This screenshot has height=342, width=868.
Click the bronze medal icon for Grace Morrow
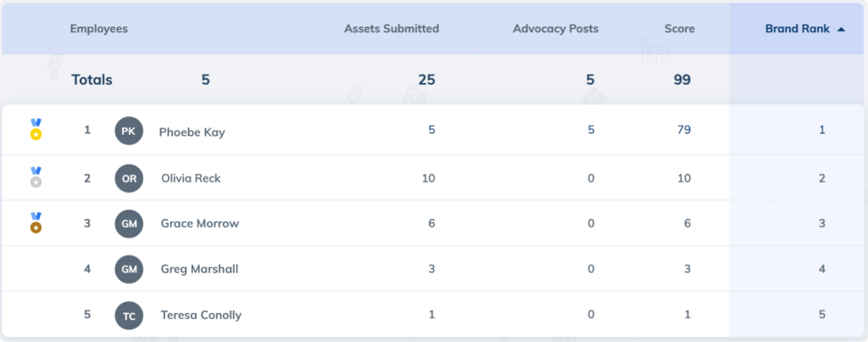36,223
